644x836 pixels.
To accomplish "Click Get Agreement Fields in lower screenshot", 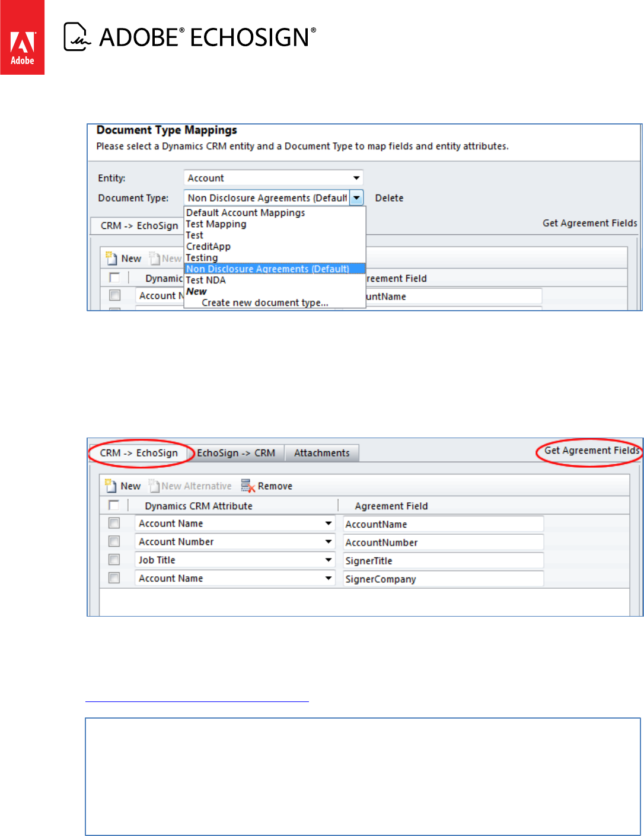I will click(592, 451).
